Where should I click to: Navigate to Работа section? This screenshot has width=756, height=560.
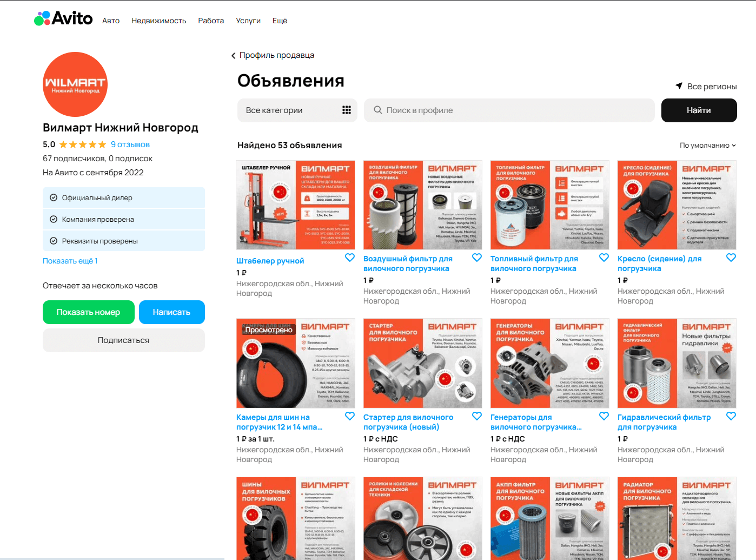point(211,21)
